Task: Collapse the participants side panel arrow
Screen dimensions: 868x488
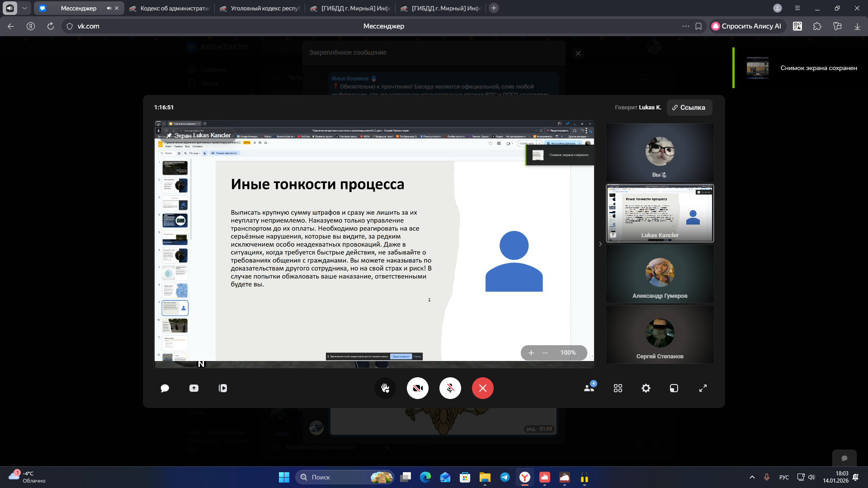Action: click(600, 244)
